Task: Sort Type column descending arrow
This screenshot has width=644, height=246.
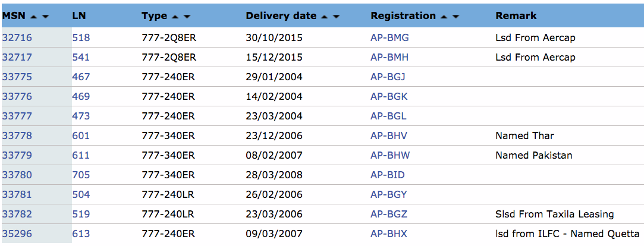Action: (x=187, y=17)
